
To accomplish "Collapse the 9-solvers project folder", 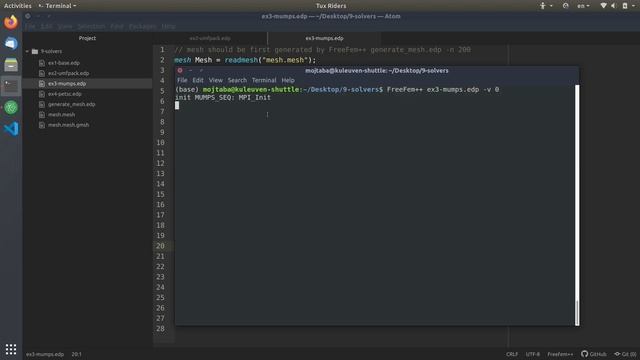I will click(x=27, y=51).
